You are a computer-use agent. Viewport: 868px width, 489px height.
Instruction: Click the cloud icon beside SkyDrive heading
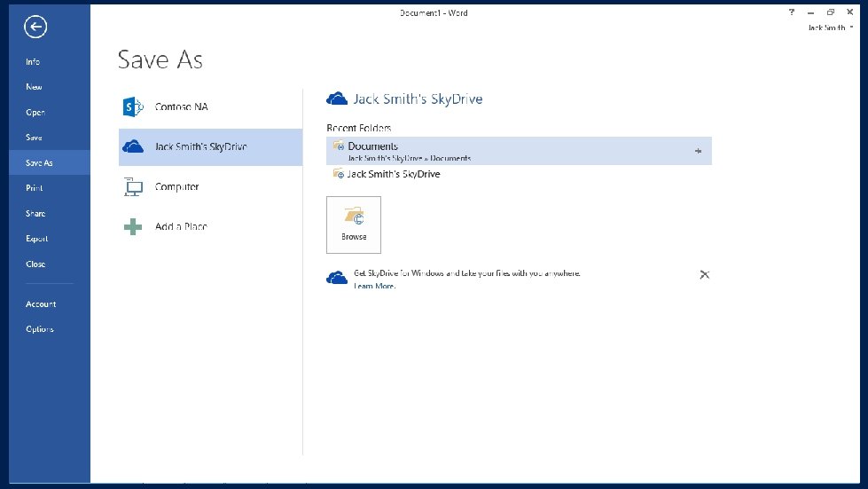click(337, 99)
